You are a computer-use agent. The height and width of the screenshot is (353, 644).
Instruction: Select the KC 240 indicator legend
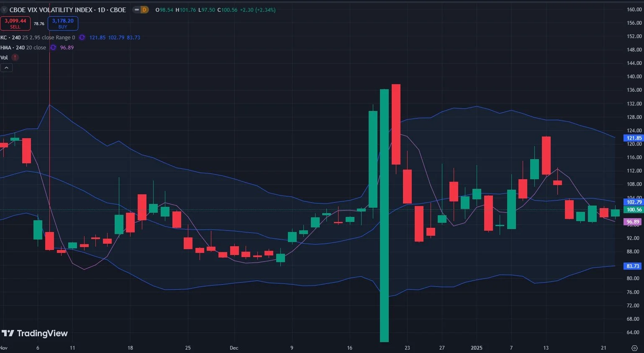pyautogui.click(x=38, y=37)
